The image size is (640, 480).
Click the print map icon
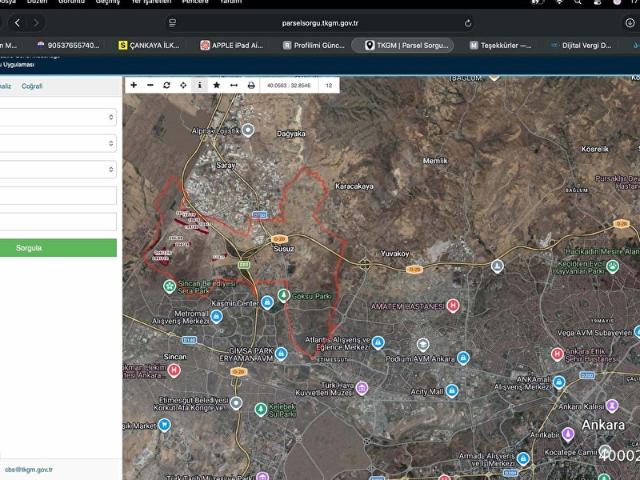tap(251, 85)
